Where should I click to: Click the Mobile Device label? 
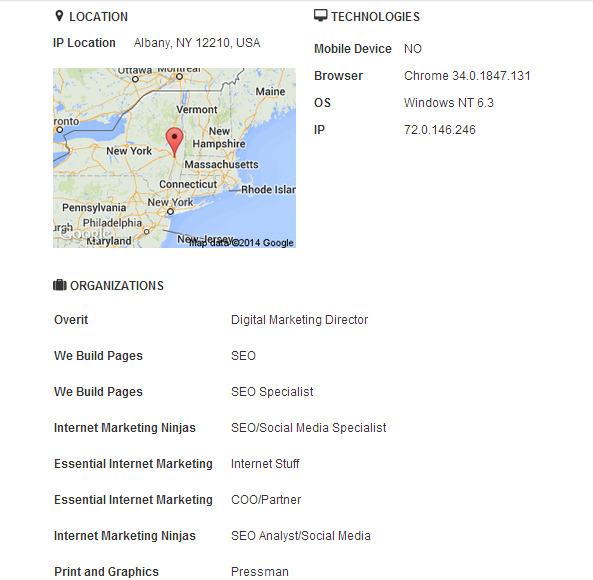coord(353,49)
